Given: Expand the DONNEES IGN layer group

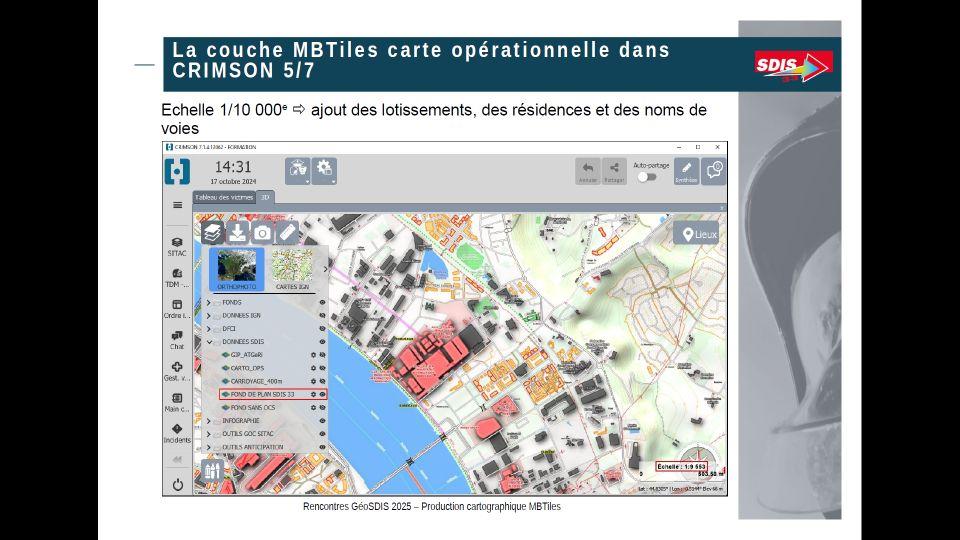Looking at the screenshot, I should point(209,315).
